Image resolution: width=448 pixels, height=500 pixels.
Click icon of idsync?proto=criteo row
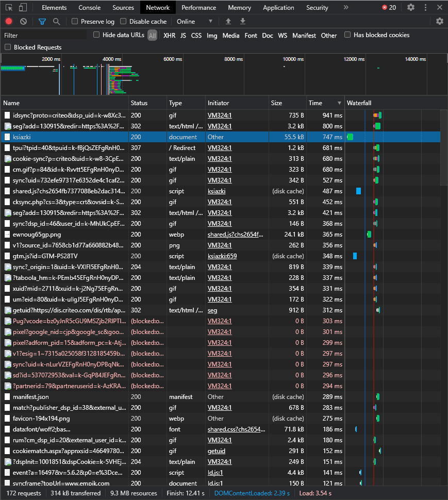[7, 115]
